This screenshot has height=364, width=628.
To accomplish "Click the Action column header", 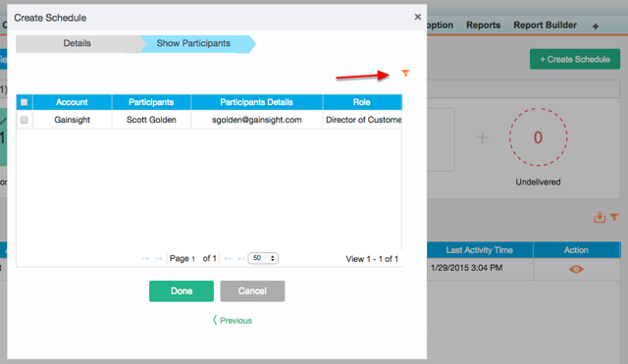I will pyautogui.click(x=576, y=250).
